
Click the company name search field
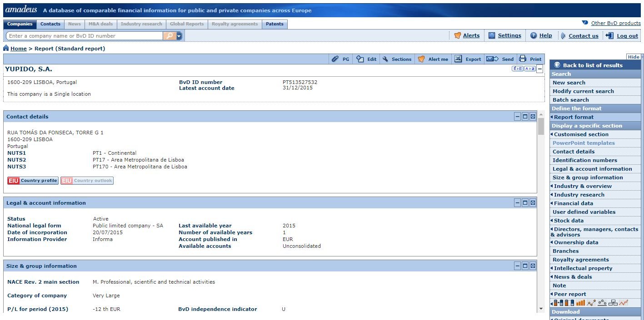pyautogui.click(x=85, y=36)
